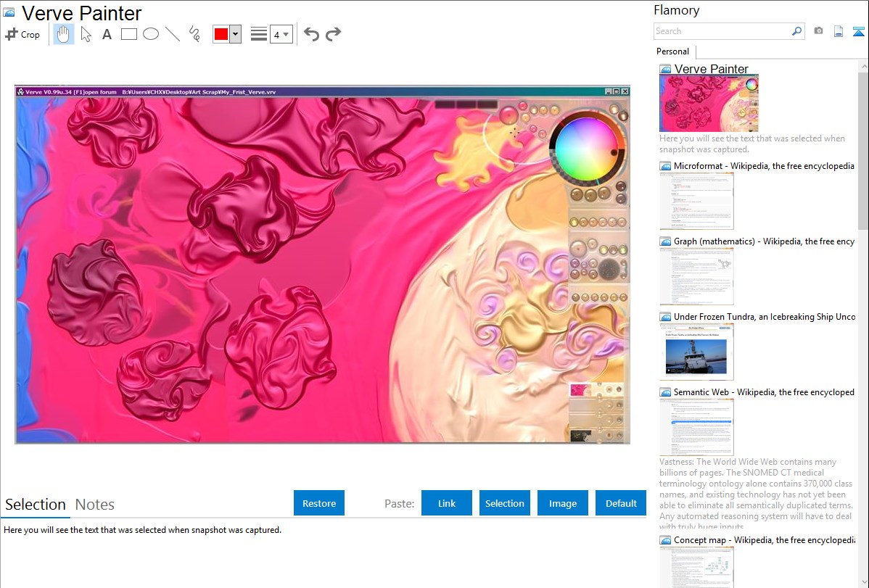869x588 pixels.
Task: Click the Semantic Web - Wikipedia title
Action: click(x=764, y=392)
